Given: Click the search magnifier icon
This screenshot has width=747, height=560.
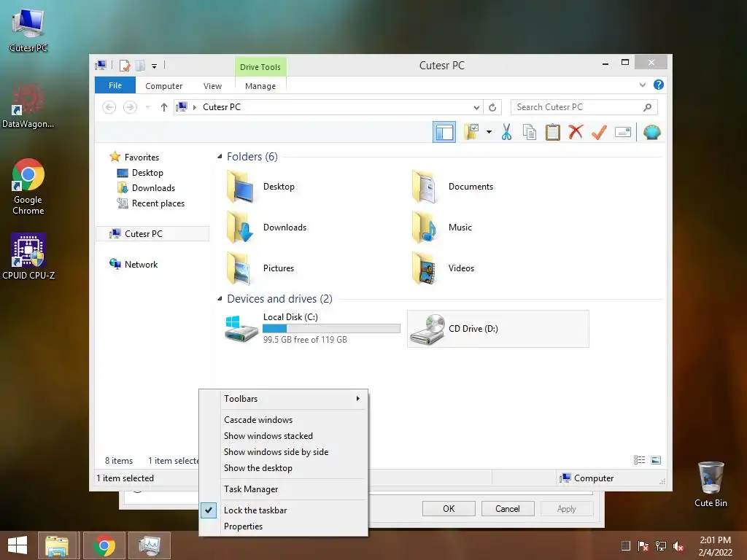Looking at the screenshot, I should tap(647, 107).
